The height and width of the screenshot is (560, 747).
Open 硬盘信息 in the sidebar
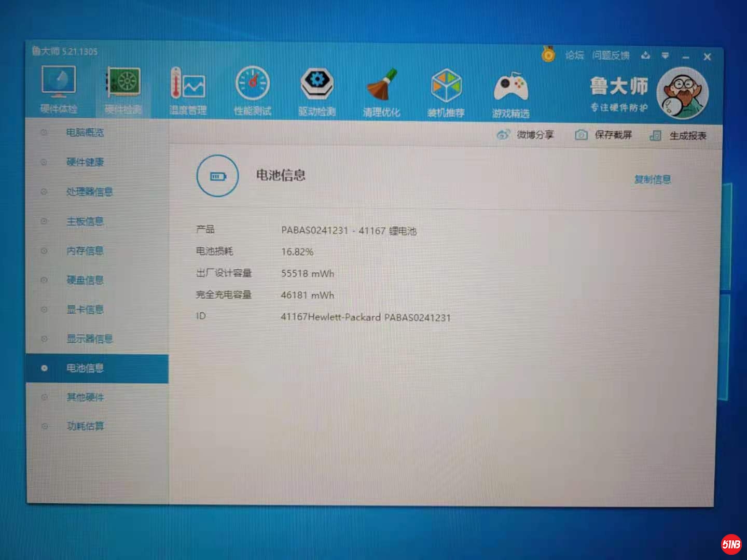click(85, 280)
